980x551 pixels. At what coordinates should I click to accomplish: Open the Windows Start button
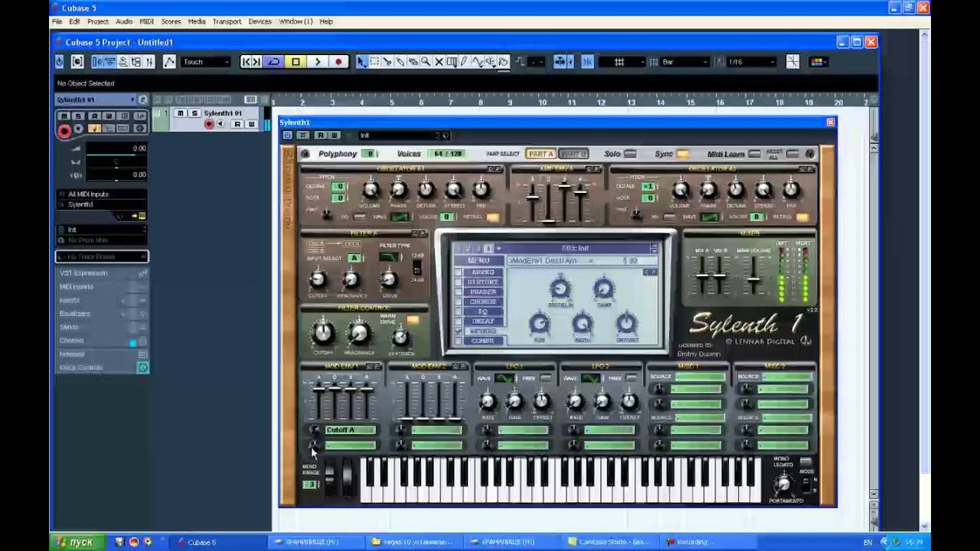[75, 542]
